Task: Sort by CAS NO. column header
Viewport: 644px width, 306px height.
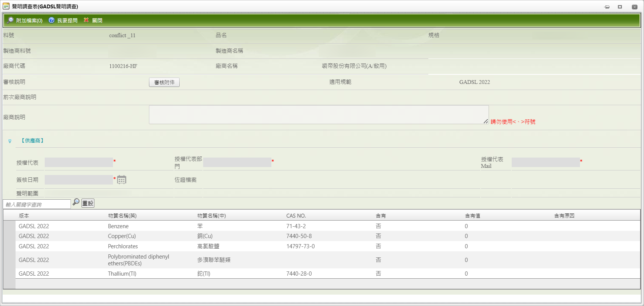Action: pos(296,216)
